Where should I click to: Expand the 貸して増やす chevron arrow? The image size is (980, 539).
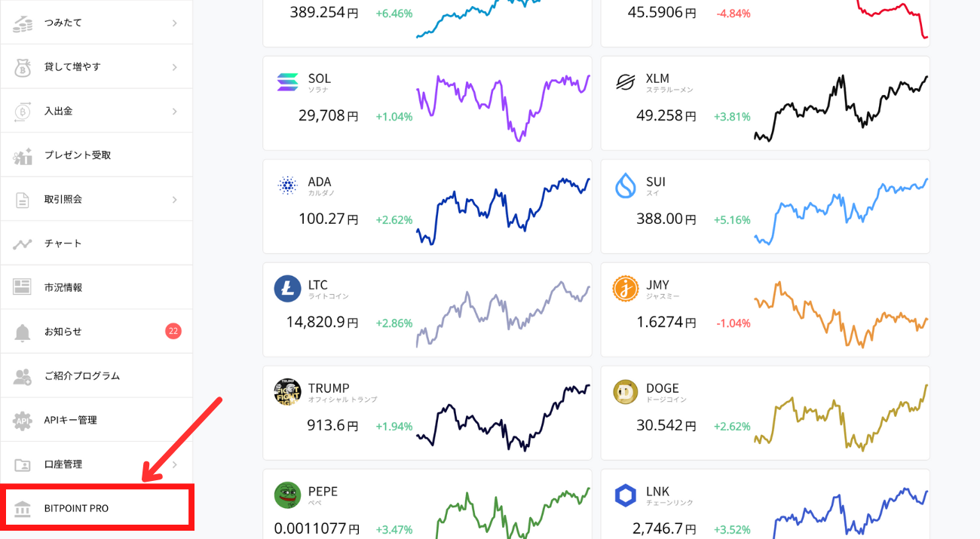(174, 67)
